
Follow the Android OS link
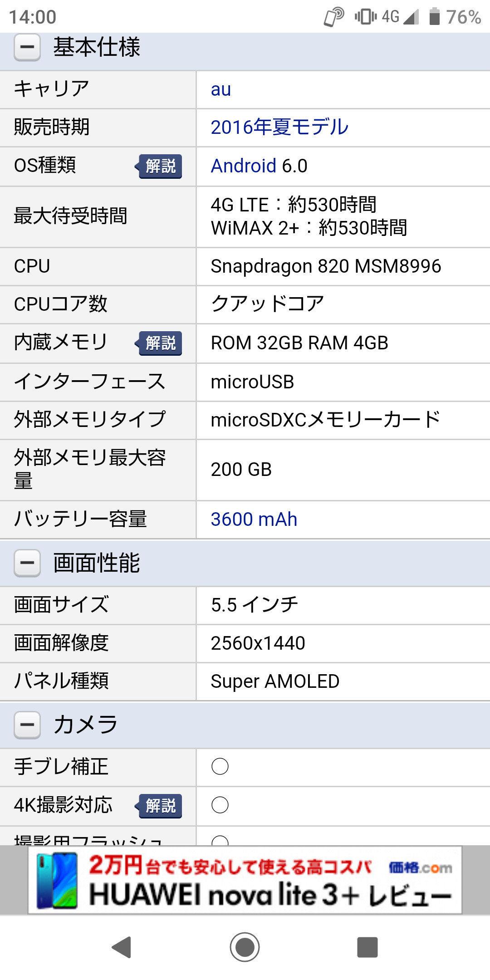(x=244, y=166)
